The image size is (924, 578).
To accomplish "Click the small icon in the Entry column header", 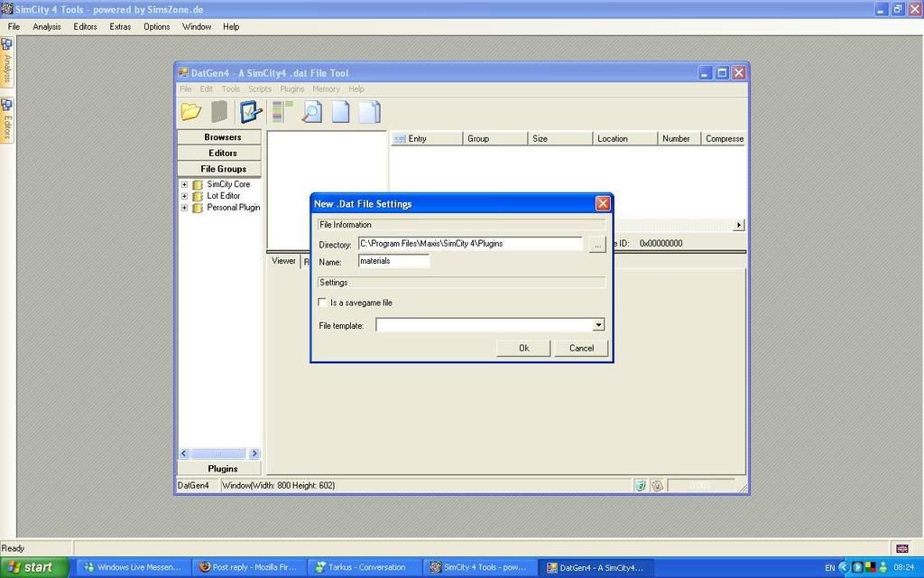I will [x=400, y=138].
